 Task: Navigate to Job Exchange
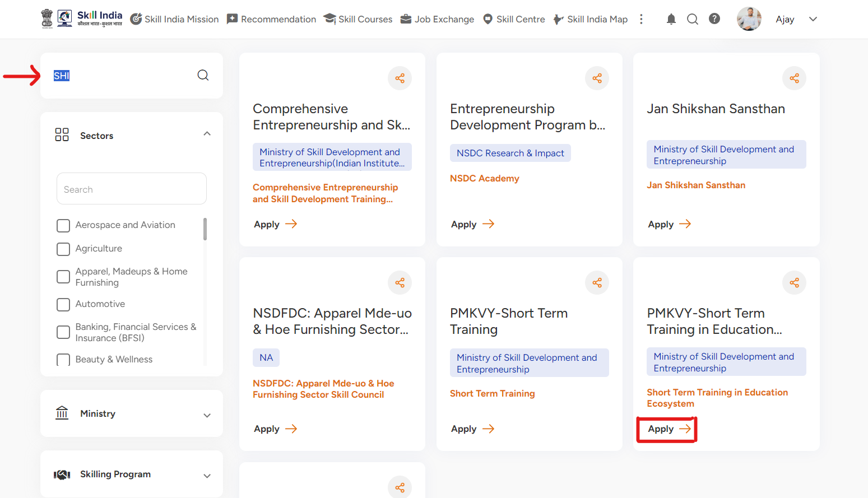coord(437,19)
